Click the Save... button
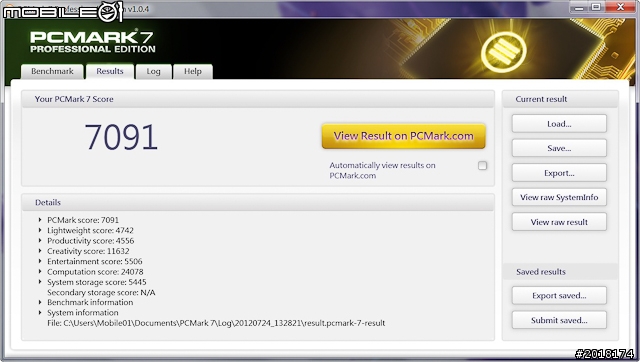This screenshot has width=640, height=362. (x=559, y=148)
